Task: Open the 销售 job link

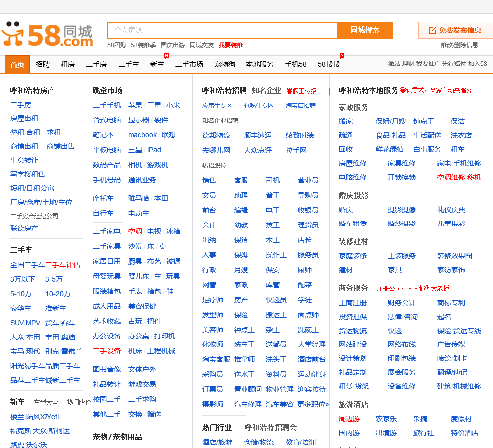Action: 209,180
